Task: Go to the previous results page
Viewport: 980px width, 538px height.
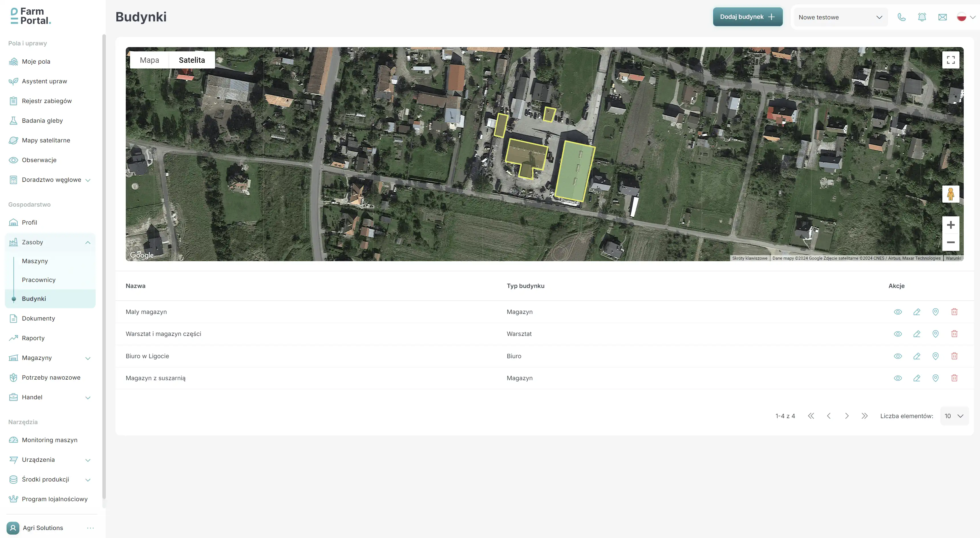Action: click(x=829, y=416)
